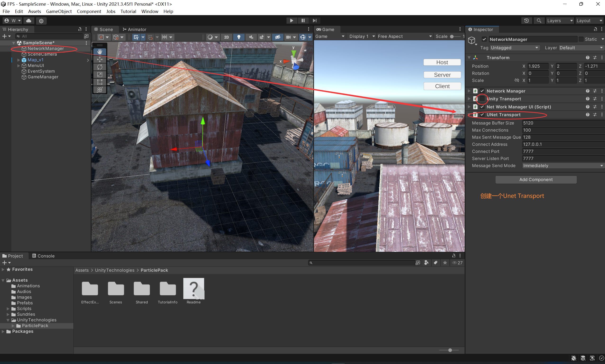
Task: Click the Step frame button
Action: (314, 21)
